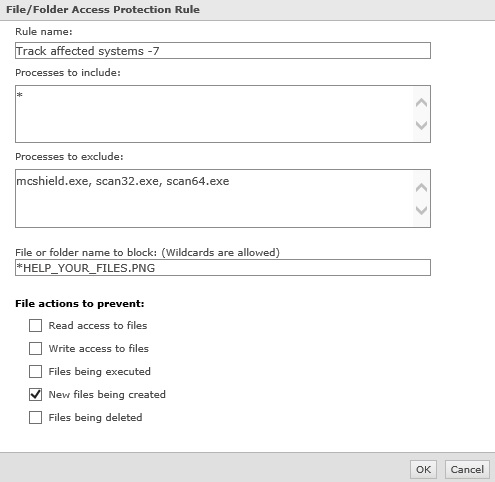495x482 pixels.
Task: Click into the Rule name field
Action: (223, 51)
